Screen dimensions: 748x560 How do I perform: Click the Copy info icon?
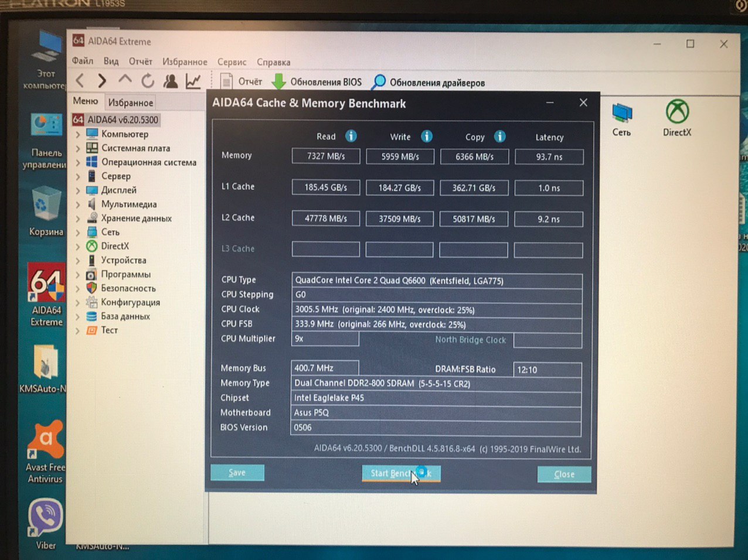click(499, 136)
